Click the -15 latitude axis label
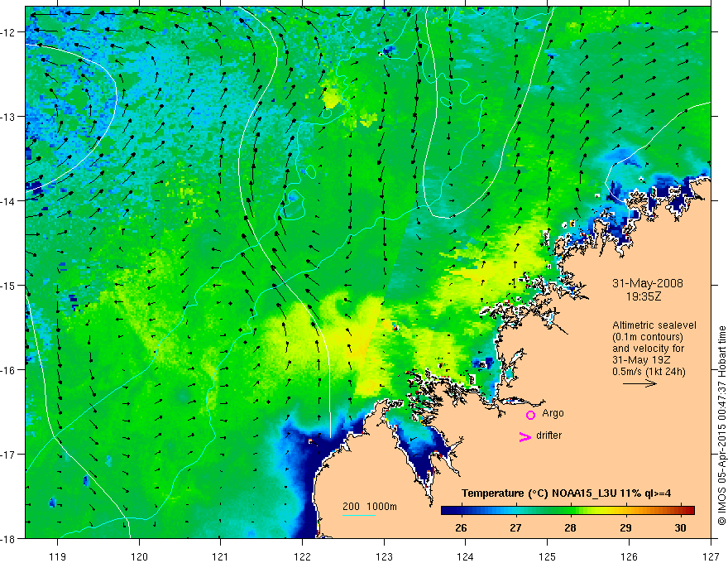728x563 pixels. click(x=9, y=286)
